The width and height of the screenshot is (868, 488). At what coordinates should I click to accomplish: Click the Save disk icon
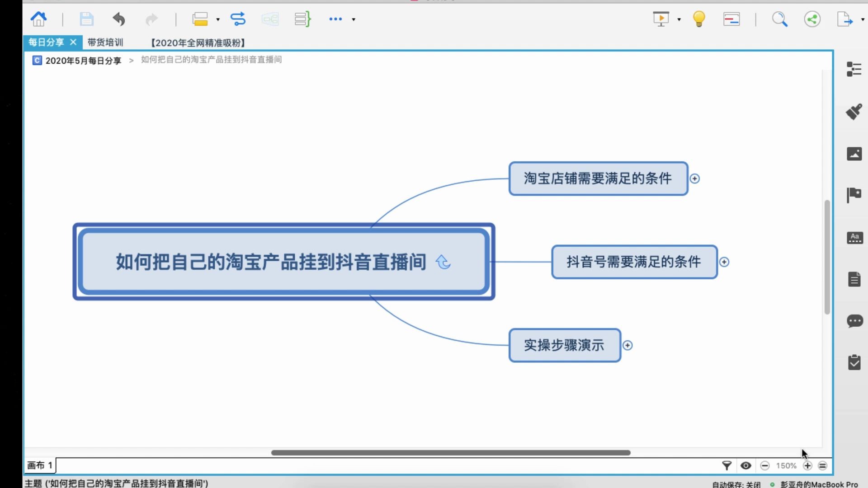point(86,19)
